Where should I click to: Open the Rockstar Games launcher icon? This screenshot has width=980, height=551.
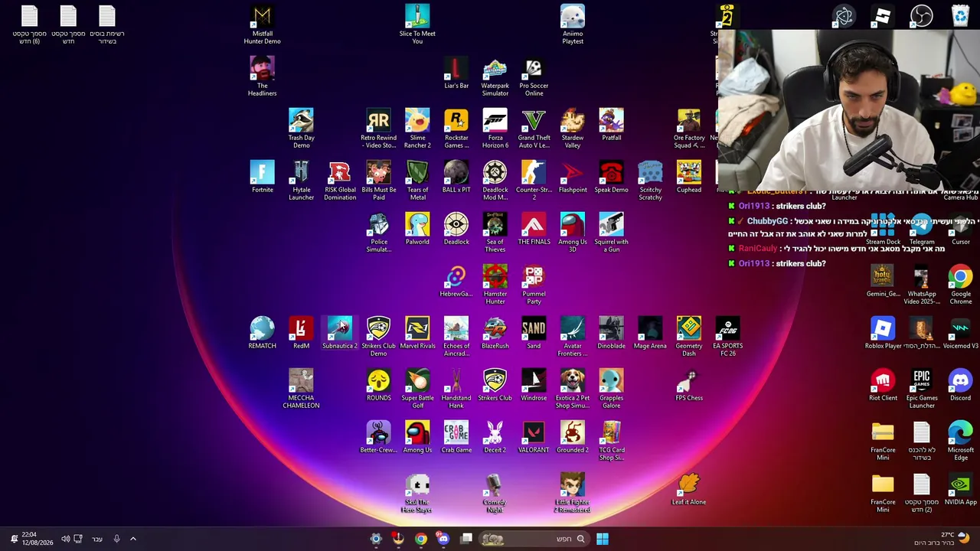point(456,120)
